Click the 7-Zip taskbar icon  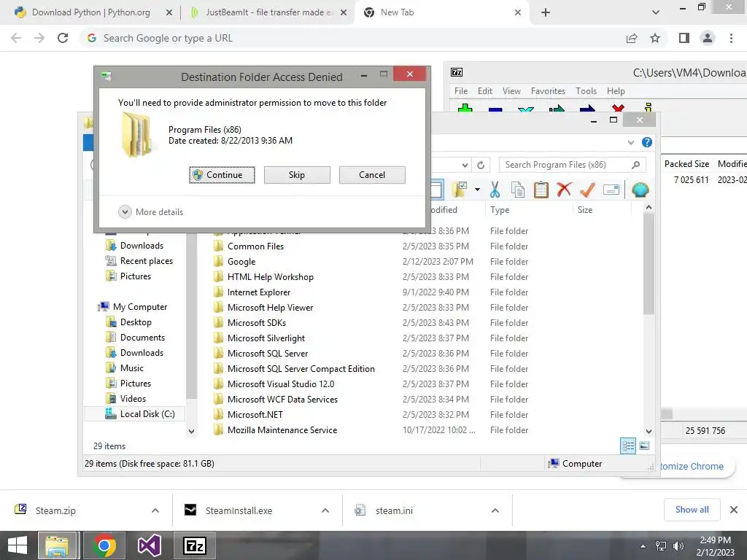(x=195, y=545)
